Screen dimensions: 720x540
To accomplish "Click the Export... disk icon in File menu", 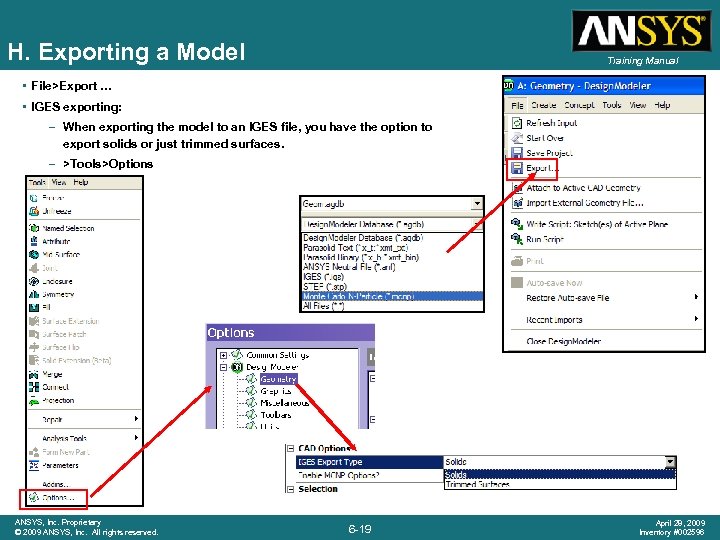I will tap(517, 168).
